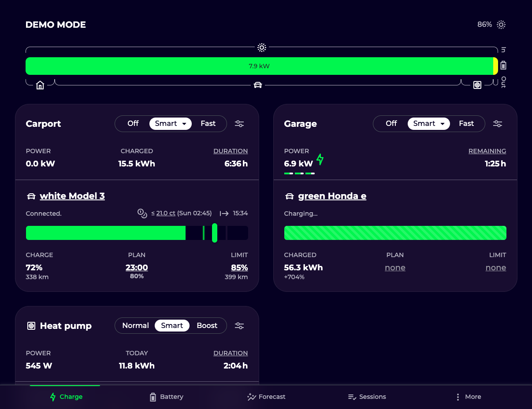
Task: Open the Carport 85% limit selector
Action: [x=239, y=268]
